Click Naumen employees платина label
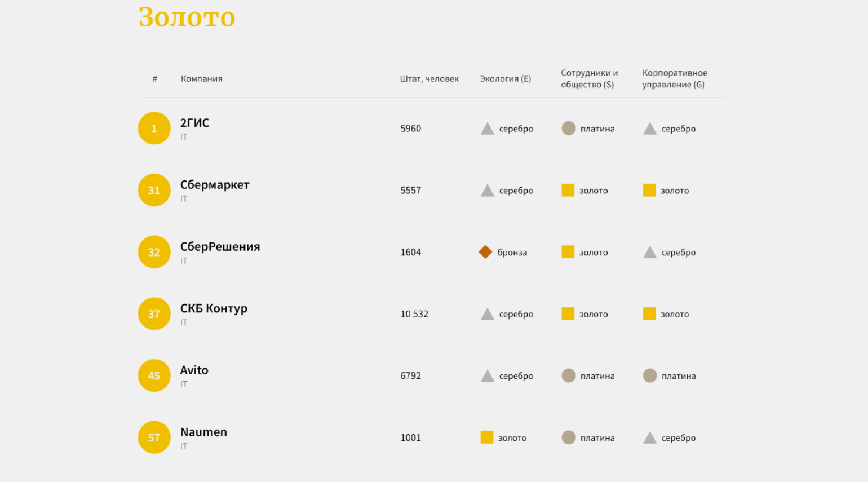This screenshot has width=868, height=482. click(x=597, y=438)
